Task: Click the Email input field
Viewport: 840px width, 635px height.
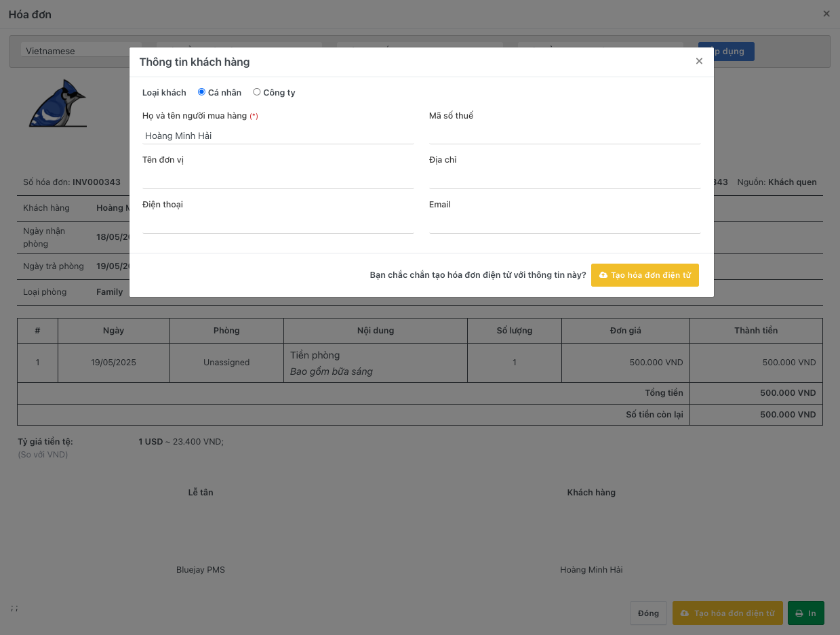Action: coord(565,225)
